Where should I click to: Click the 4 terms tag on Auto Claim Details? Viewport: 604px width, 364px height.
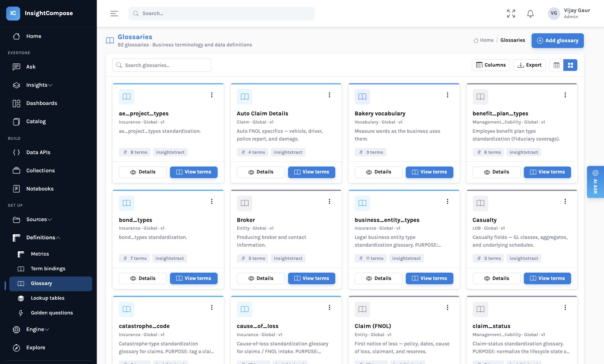point(252,153)
